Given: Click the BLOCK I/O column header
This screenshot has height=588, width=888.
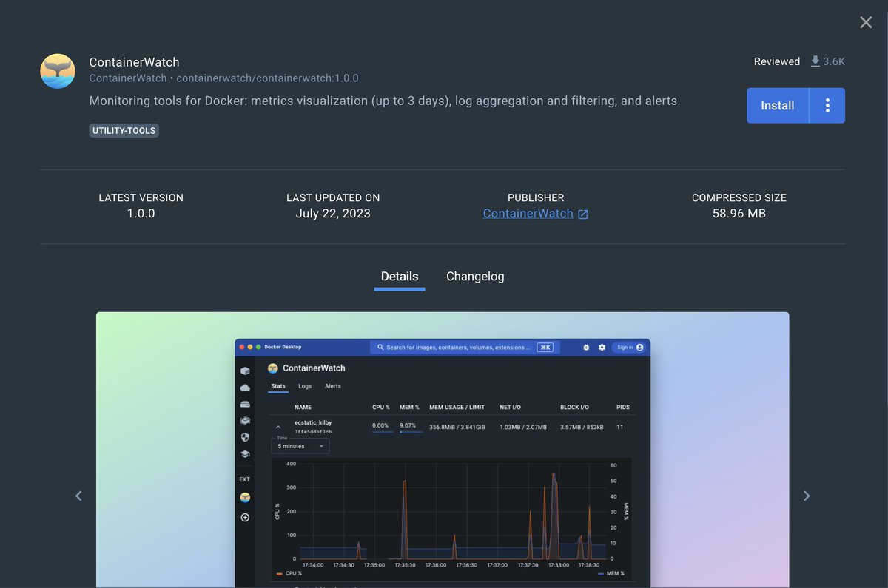Looking at the screenshot, I should [x=575, y=408].
